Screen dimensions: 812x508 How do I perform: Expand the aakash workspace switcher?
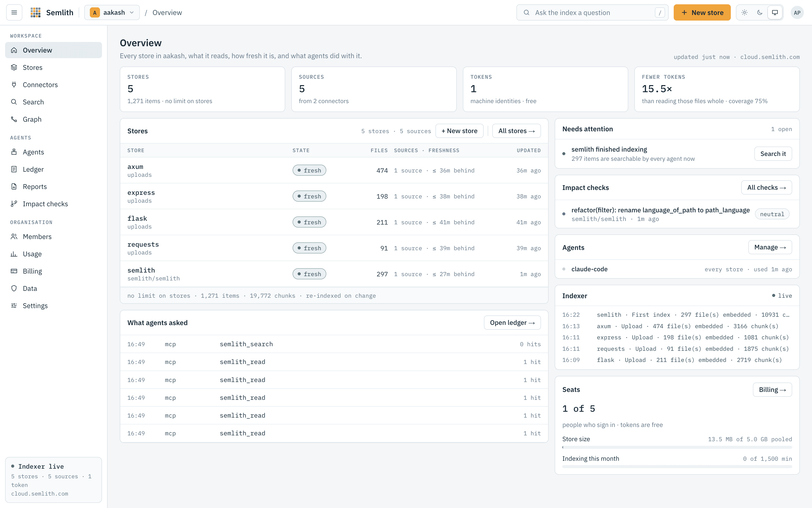[112, 12]
